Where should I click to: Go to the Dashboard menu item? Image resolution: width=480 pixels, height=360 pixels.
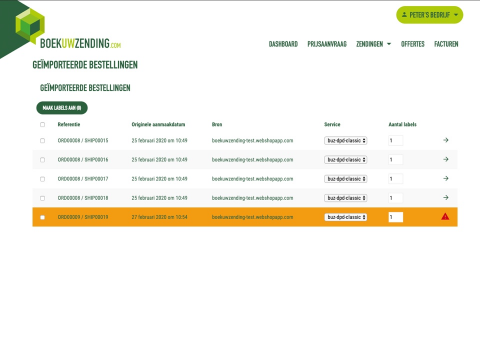click(x=283, y=44)
